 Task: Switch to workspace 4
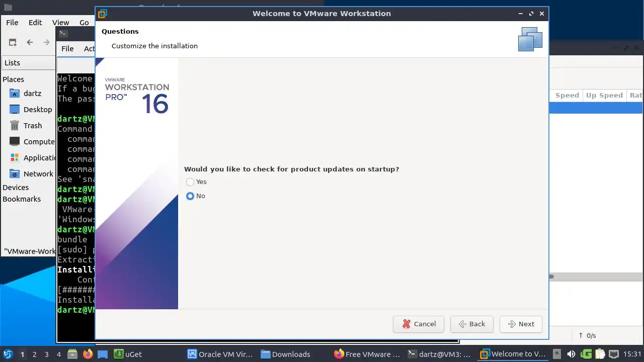tap(58, 354)
